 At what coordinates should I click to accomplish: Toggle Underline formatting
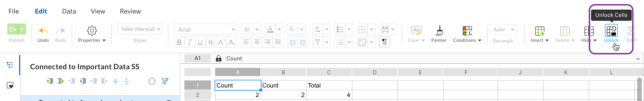pos(200,42)
